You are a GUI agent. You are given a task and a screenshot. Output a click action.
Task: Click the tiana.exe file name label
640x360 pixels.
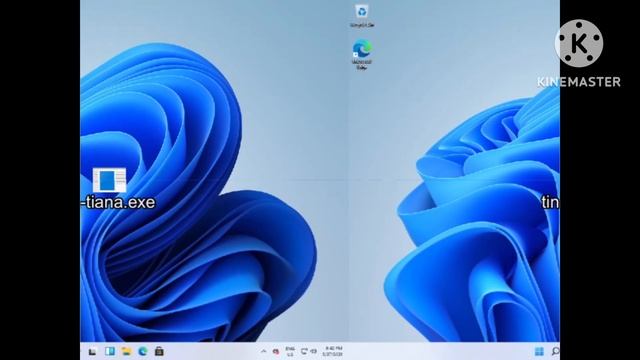click(119, 202)
